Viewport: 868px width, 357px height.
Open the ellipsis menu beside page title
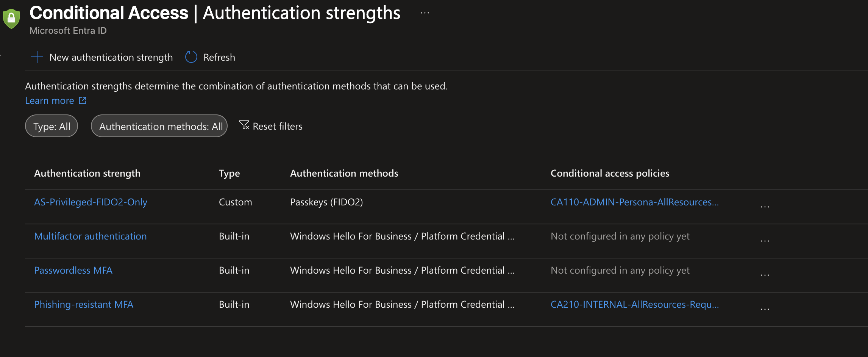pyautogui.click(x=425, y=13)
